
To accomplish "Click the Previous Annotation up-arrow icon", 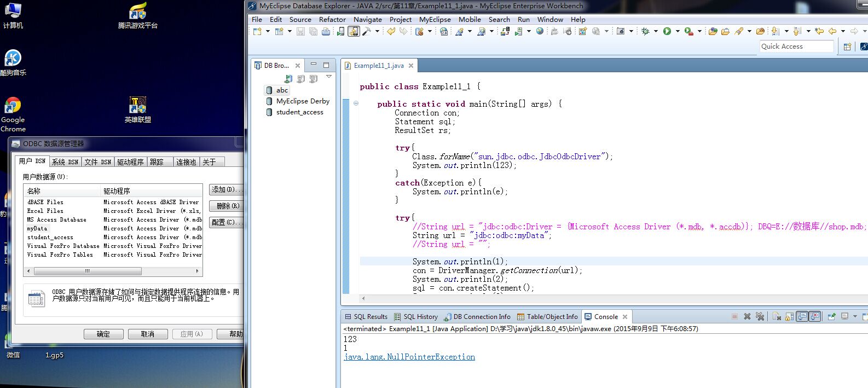I will point(797,31).
